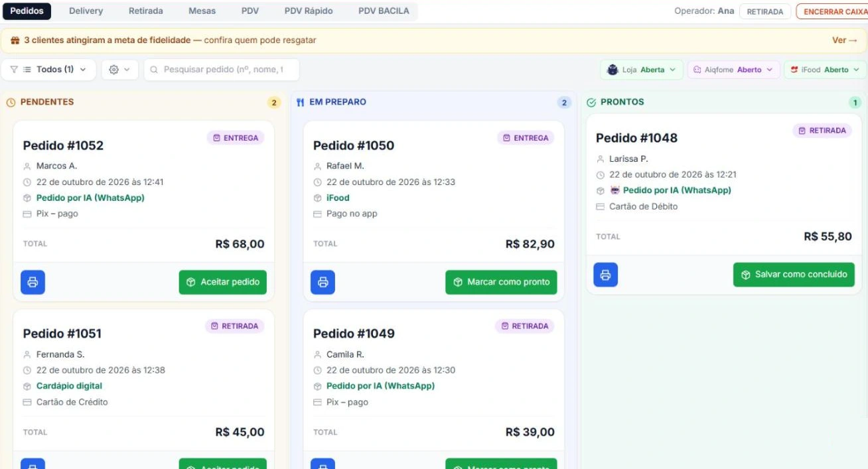Click the check icon beside PRONTOS

pyautogui.click(x=591, y=102)
